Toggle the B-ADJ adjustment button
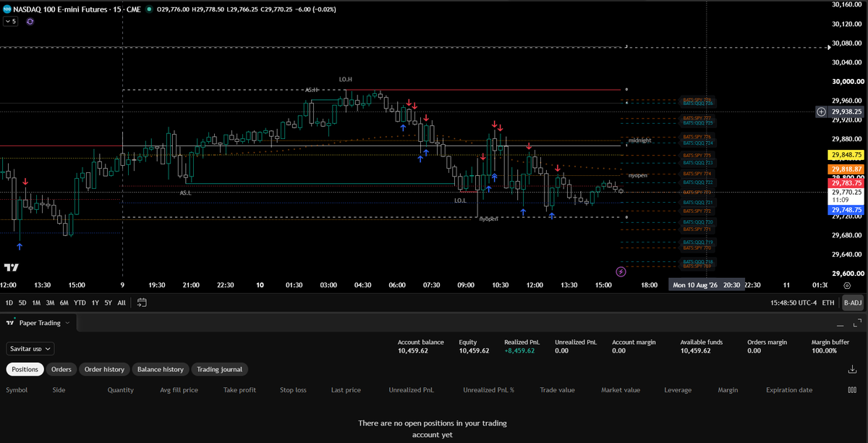This screenshot has width=868, height=443. click(852, 303)
